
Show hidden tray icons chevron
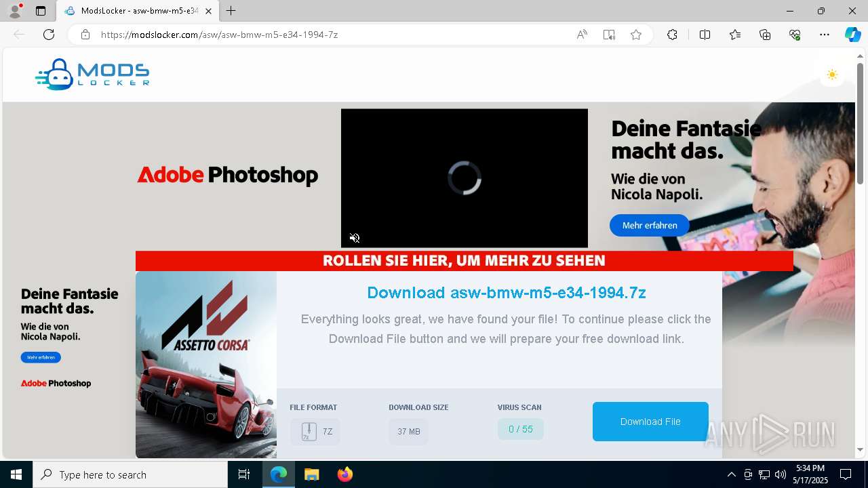[x=732, y=474]
